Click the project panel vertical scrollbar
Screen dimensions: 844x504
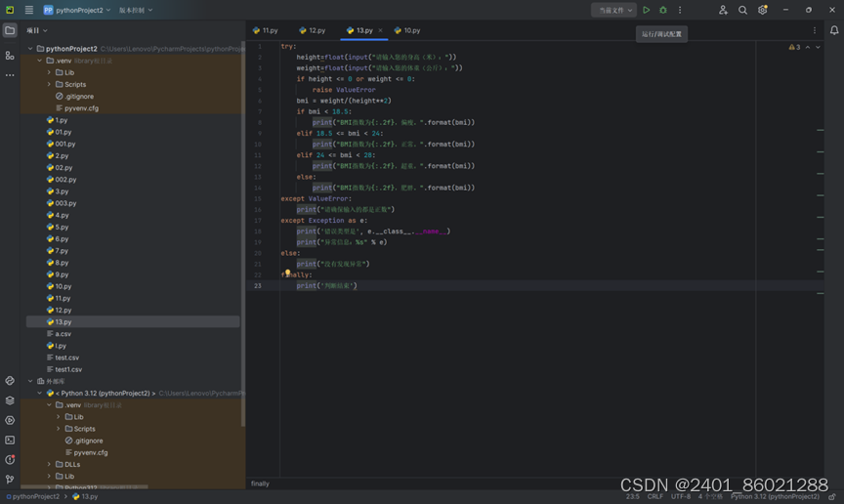(243, 234)
